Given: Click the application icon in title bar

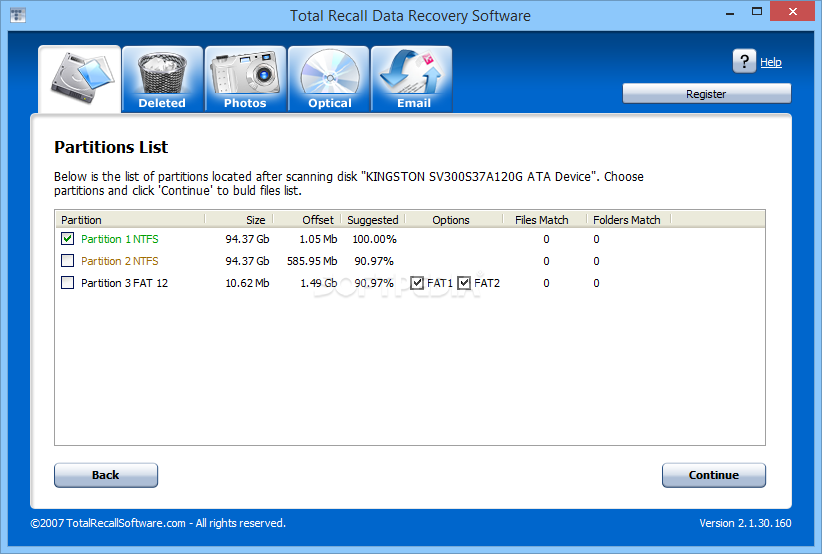Looking at the screenshot, I should pos(17,15).
